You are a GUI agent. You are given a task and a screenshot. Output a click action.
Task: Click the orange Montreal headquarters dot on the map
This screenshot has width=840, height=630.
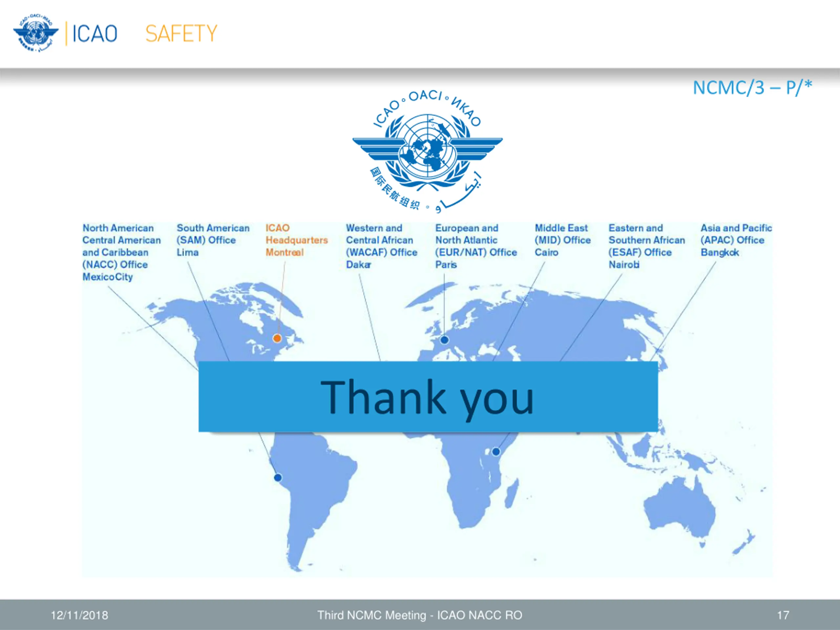[x=277, y=338]
